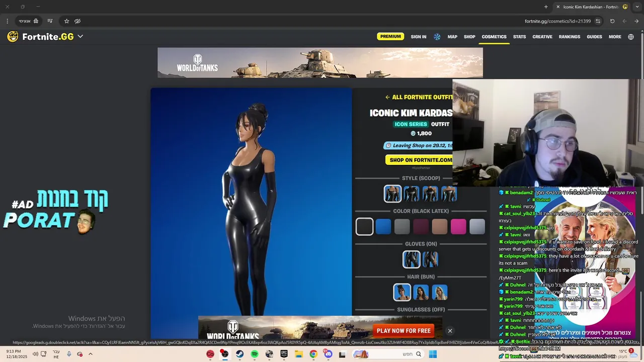Bookmark this page with star icon
The image size is (644, 362).
pos(66,21)
